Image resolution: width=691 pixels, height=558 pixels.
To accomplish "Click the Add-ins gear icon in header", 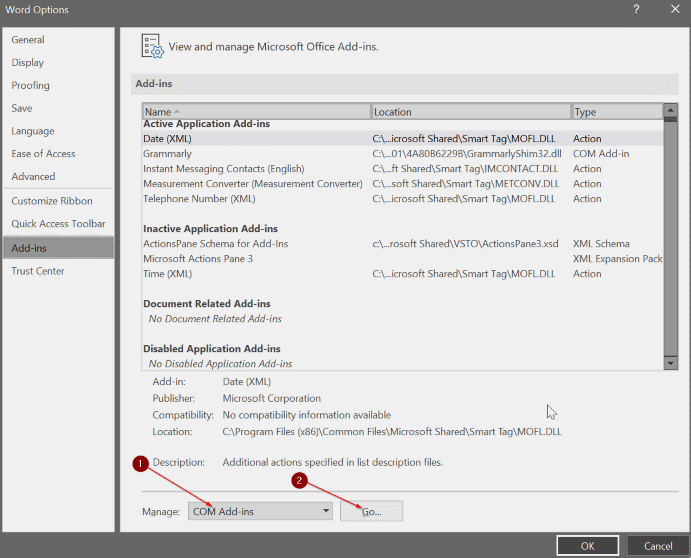I will [152, 46].
